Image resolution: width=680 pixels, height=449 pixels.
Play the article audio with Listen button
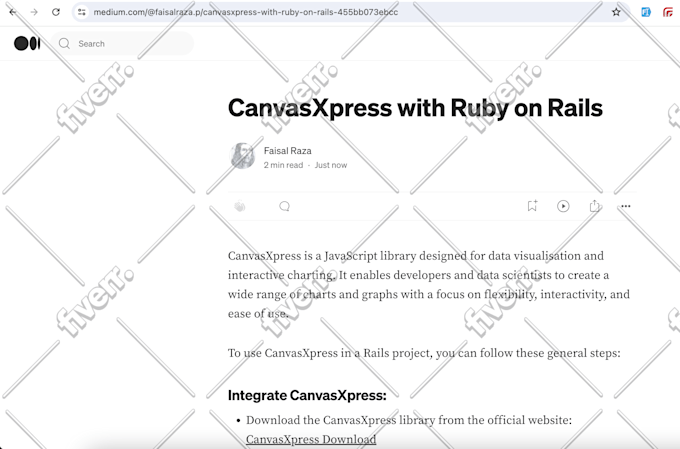[x=563, y=206]
